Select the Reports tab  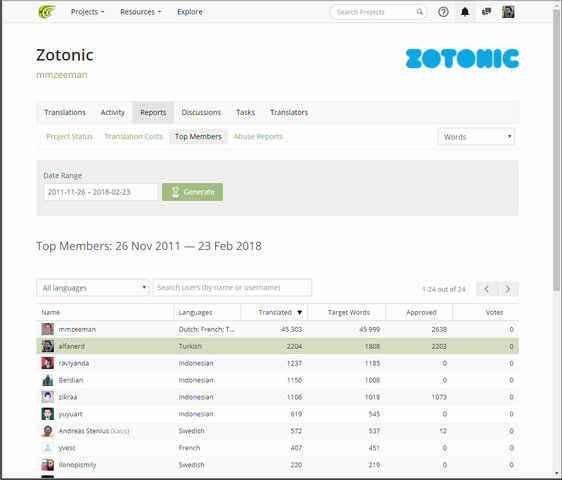click(153, 113)
